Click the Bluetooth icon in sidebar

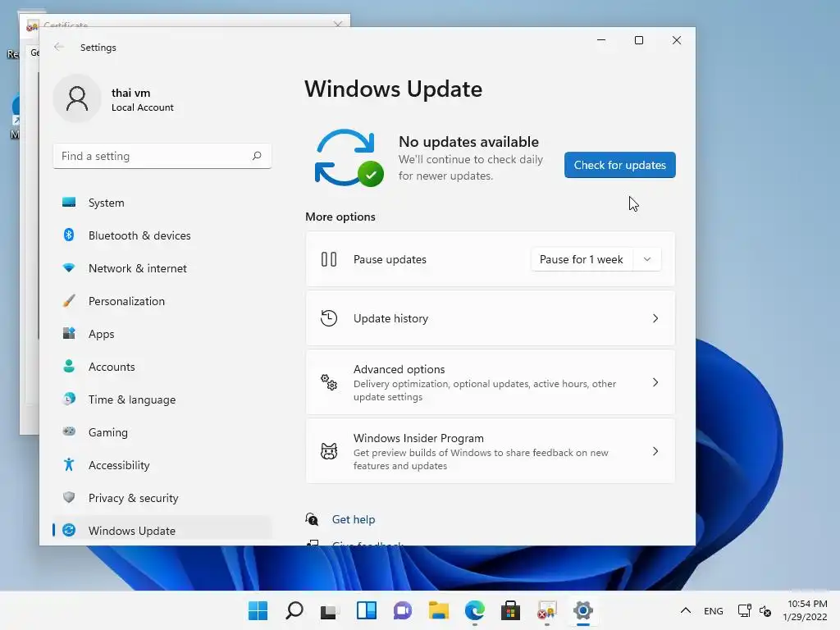tap(69, 235)
